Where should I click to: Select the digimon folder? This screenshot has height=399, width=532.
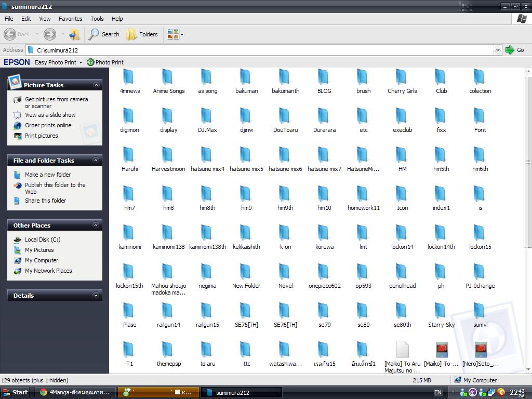(x=129, y=121)
